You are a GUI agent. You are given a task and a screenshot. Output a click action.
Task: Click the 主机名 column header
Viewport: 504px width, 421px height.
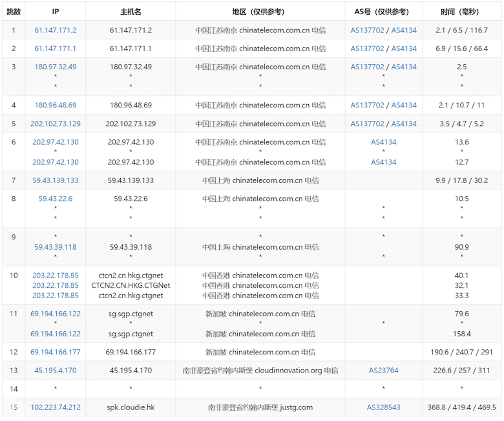(131, 12)
